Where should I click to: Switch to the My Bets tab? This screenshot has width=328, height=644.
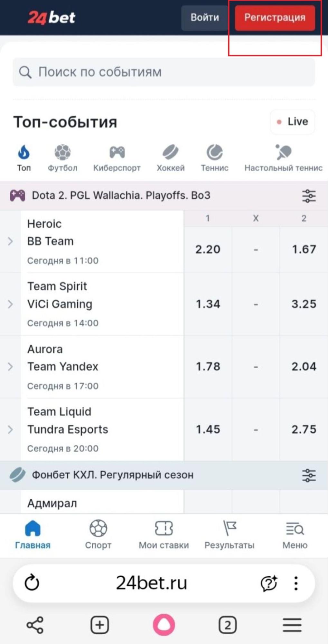tap(164, 534)
